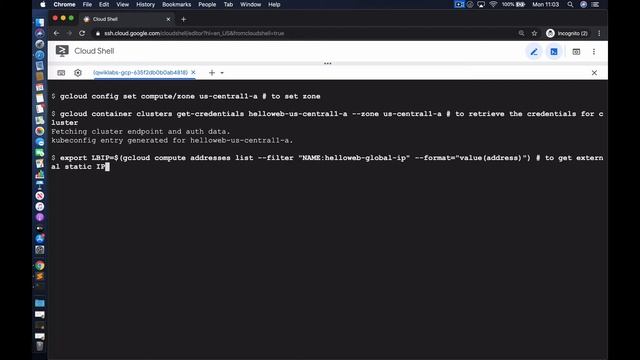
Task: Click the 'gcloud config set compute/zone' command line
Action: pos(186,96)
